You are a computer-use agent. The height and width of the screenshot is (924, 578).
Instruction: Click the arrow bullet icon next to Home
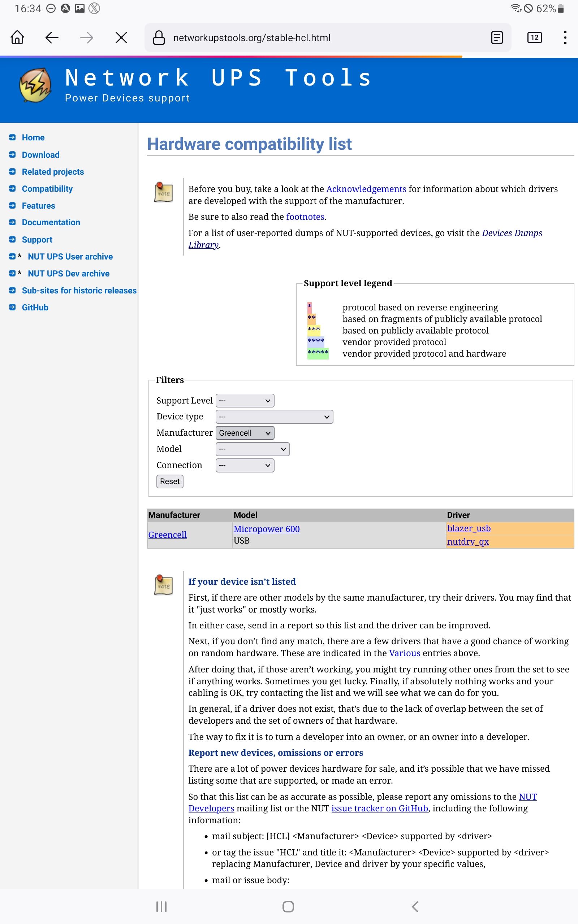(x=12, y=137)
